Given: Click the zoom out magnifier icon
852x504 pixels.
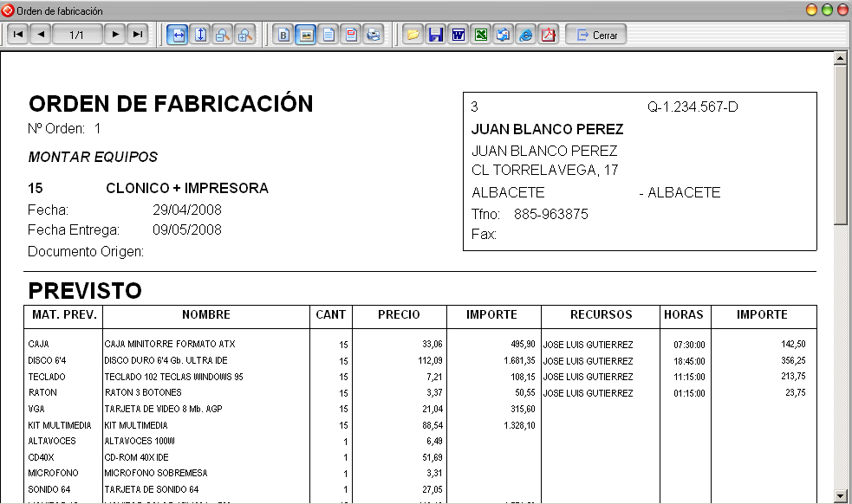Looking at the screenshot, I should 223,36.
